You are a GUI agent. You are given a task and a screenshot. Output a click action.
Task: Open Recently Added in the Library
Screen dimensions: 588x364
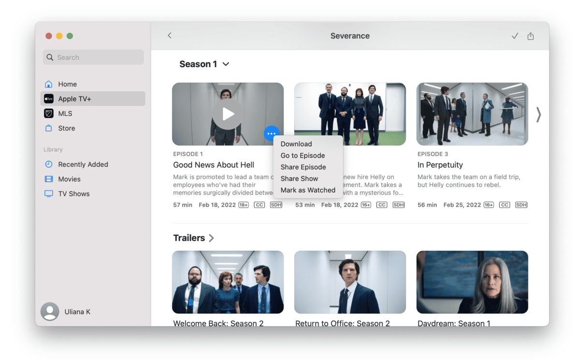pyautogui.click(x=83, y=164)
